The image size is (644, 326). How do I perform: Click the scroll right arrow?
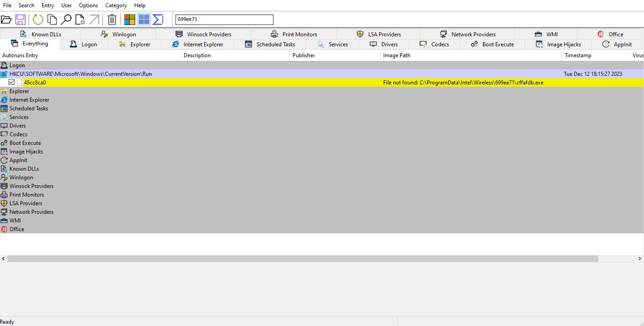[x=640, y=258]
